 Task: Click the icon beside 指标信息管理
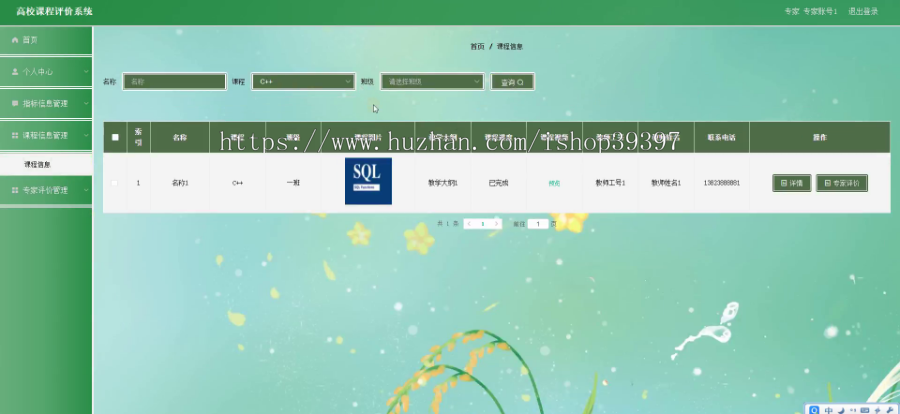[x=15, y=103]
